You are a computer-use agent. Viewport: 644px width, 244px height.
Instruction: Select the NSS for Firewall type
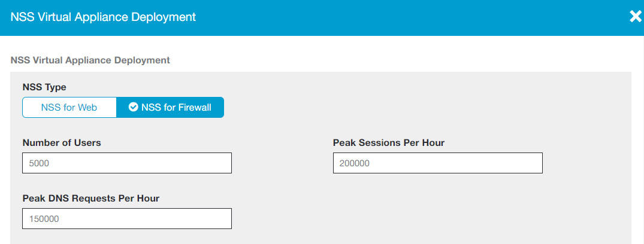pos(170,108)
